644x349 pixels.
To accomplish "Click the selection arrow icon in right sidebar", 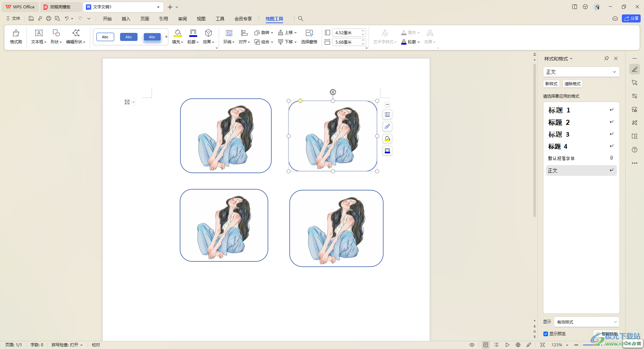I will (x=635, y=83).
